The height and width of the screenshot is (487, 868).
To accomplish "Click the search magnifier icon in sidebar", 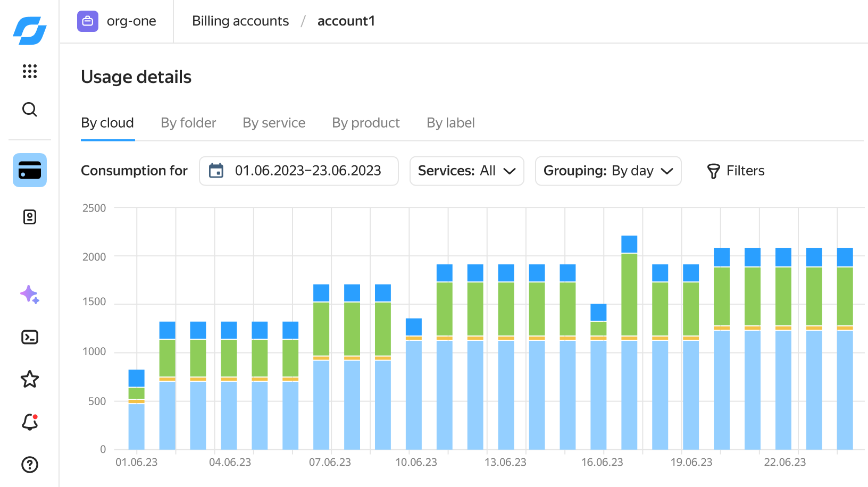I will point(30,110).
